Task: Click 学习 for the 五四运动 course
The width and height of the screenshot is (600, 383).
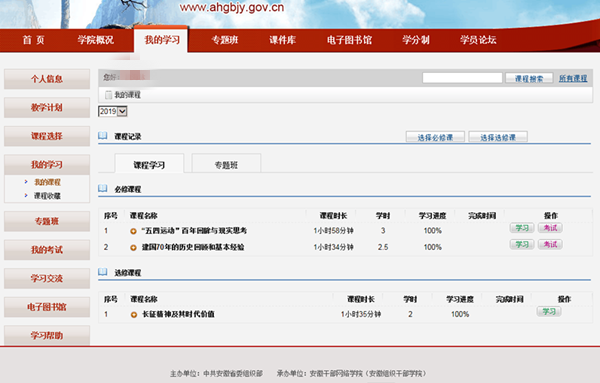Action: coord(522,228)
